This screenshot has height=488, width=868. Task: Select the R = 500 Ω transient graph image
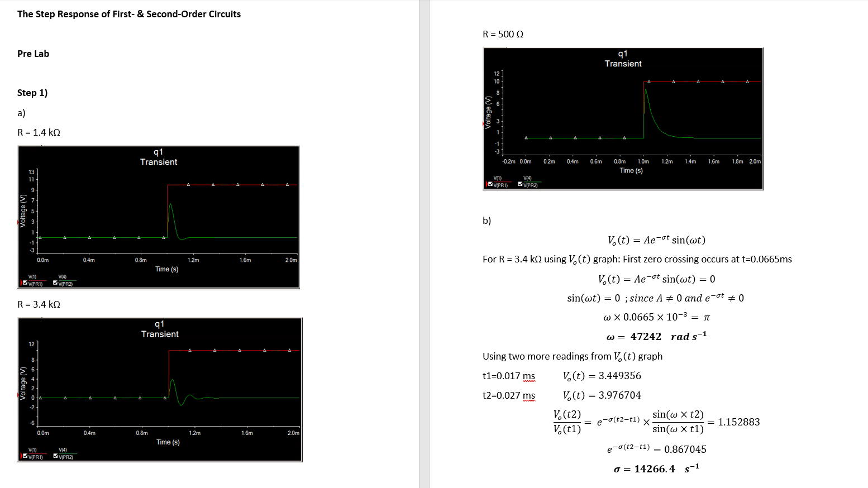pos(623,118)
